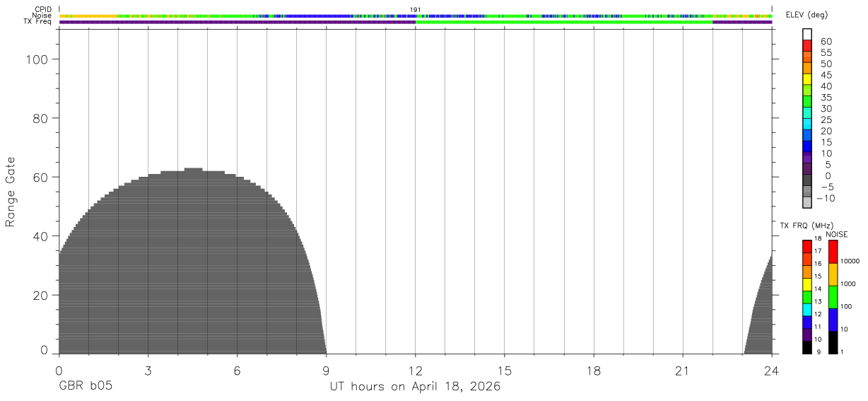This screenshot has width=868, height=401.
Task: Click the 9 label on TX FRQ legend
Action: pos(817,351)
